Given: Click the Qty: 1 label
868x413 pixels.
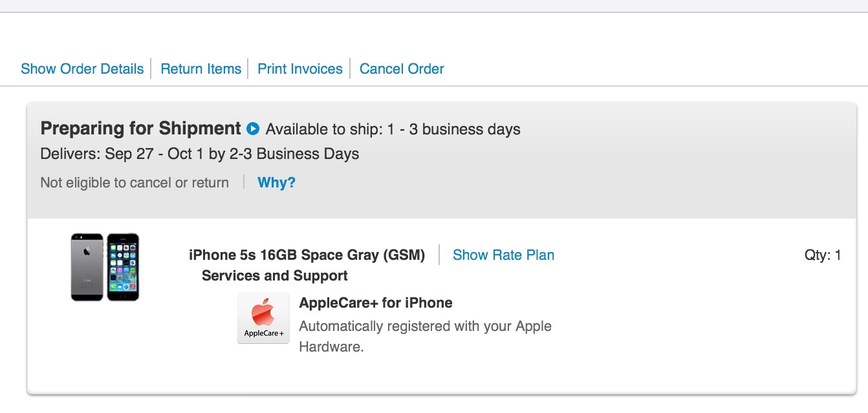Looking at the screenshot, I should (x=823, y=255).
